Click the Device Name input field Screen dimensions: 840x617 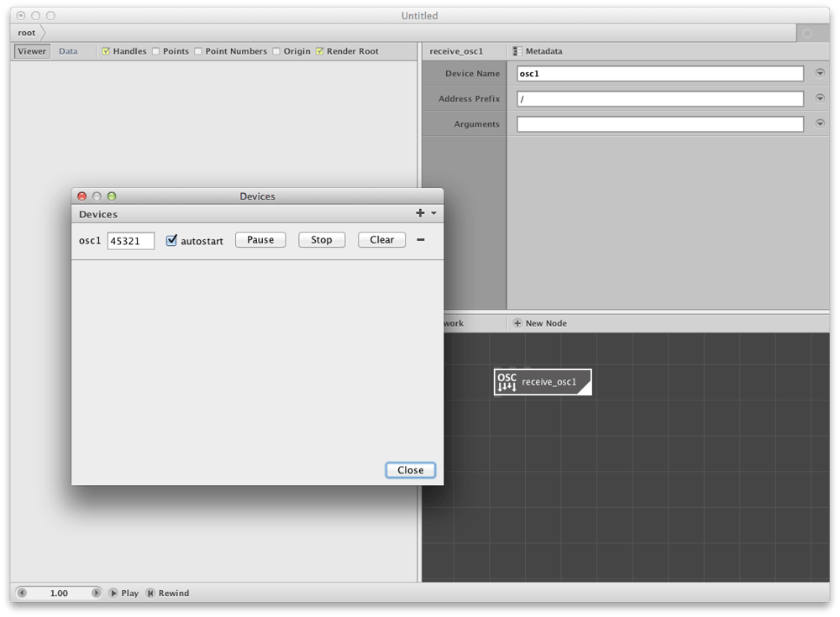pyautogui.click(x=660, y=73)
